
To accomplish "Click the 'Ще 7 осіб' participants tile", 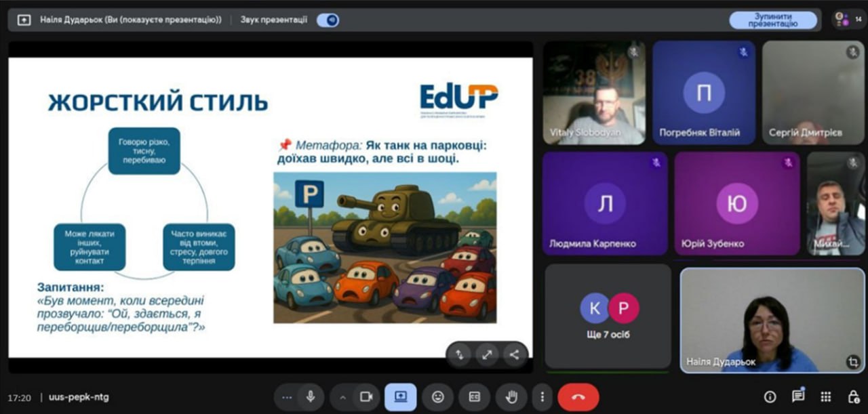I will 608,316.
